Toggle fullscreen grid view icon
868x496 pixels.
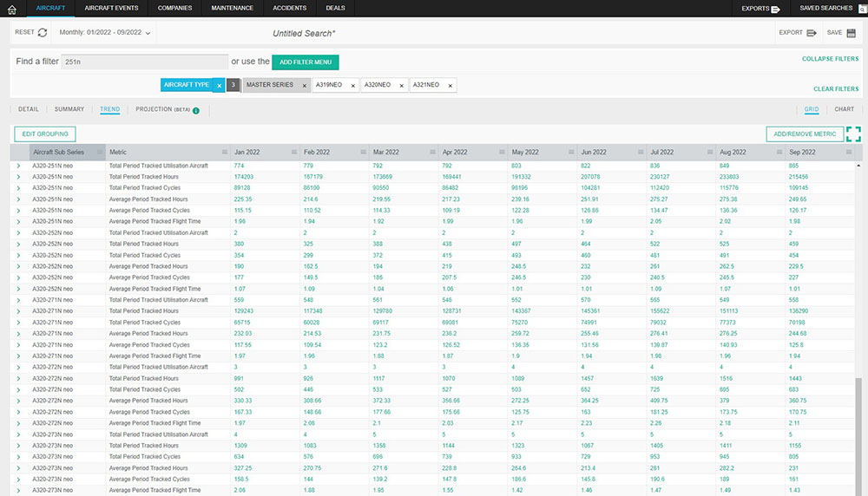tap(853, 134)
